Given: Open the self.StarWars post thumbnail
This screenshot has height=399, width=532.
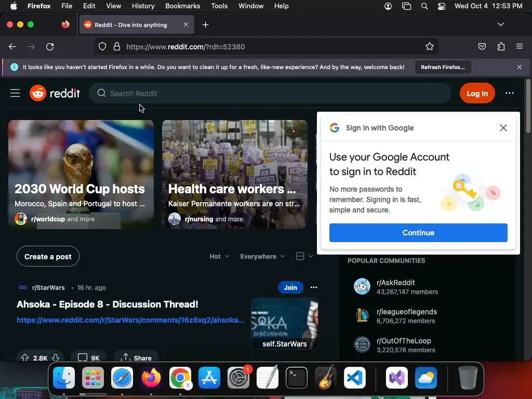Looking at the screenshot, I should tap(284, 323).
